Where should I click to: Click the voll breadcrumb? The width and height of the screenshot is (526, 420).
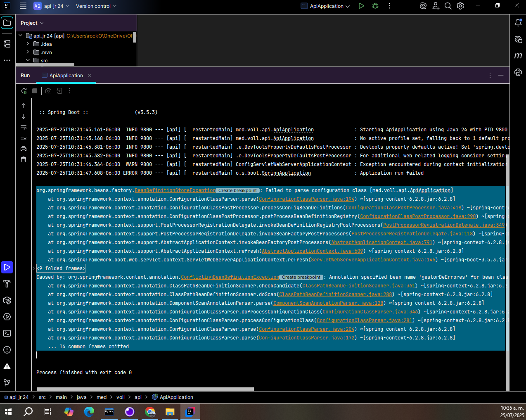[121, 397]
